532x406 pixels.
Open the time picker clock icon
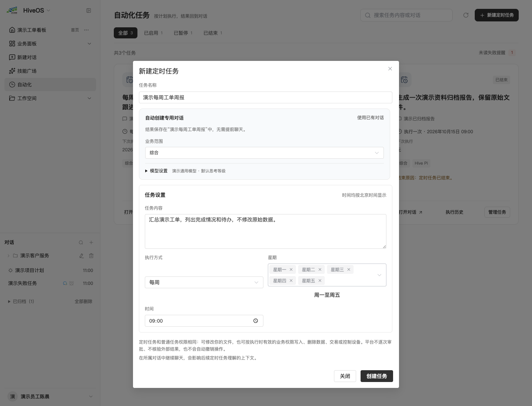click(x=256, y=321)
